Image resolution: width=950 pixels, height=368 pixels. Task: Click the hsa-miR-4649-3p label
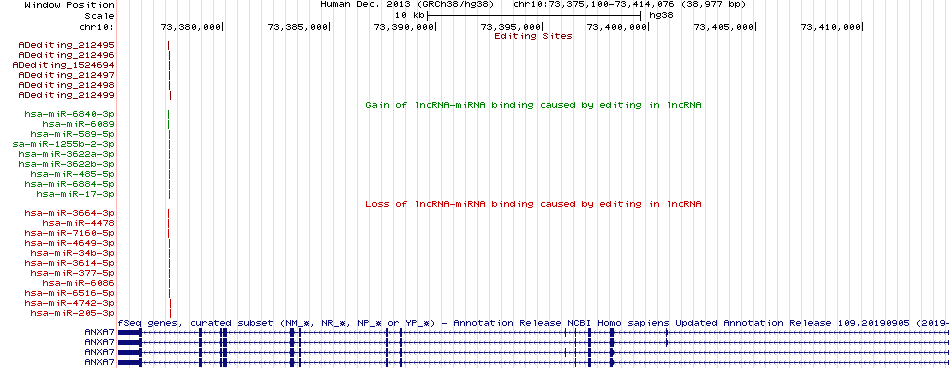(70, 243)
